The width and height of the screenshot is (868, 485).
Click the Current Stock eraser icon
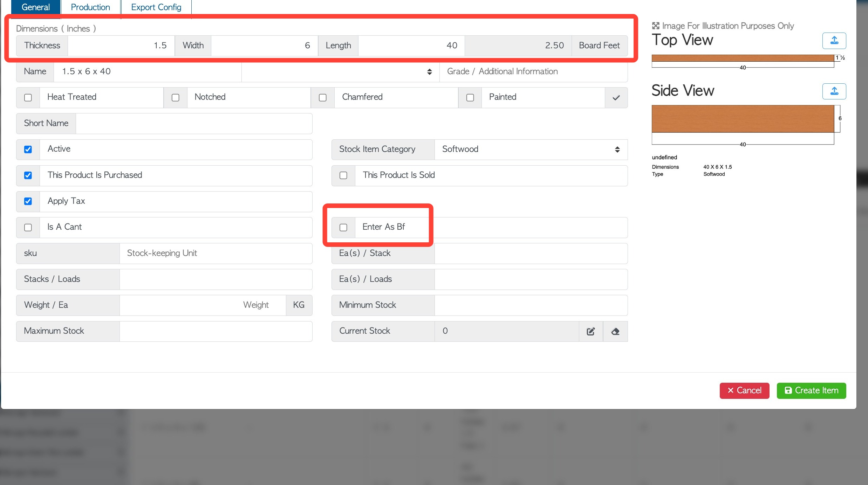pos(615,331)
